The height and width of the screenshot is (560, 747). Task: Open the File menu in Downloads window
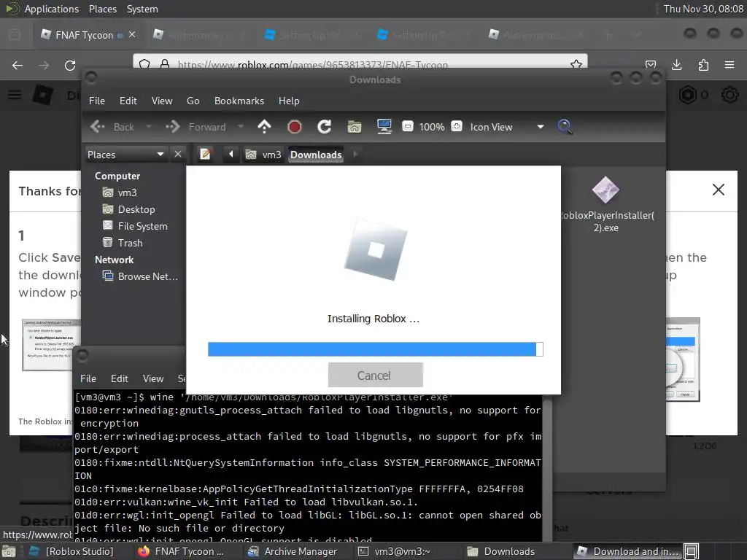pos(97,101)
